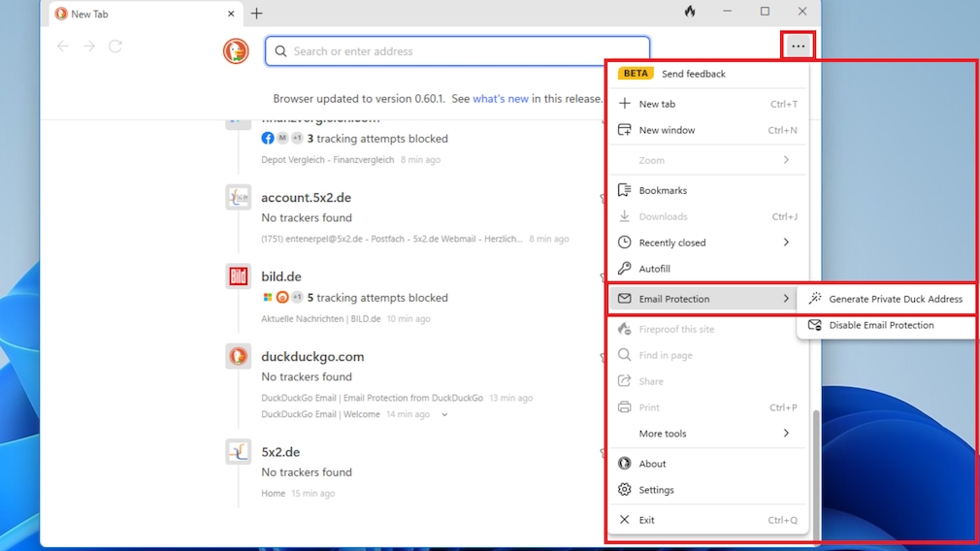
Task: Close the New Tab tab
Action: coord(231,14)
